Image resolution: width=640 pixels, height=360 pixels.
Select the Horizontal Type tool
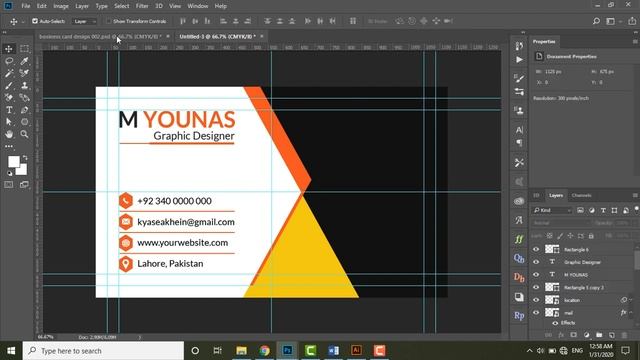point(9,110)
